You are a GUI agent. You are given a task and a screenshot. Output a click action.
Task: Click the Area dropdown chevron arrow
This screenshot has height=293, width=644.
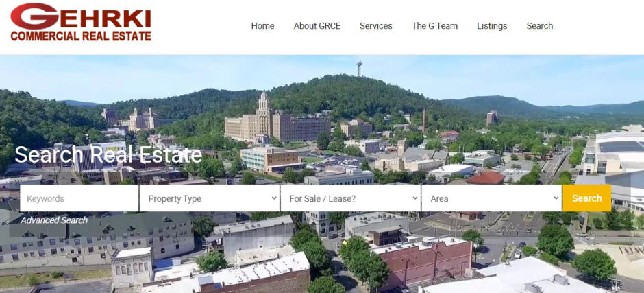pyautogui.click(x=556, y=198)
